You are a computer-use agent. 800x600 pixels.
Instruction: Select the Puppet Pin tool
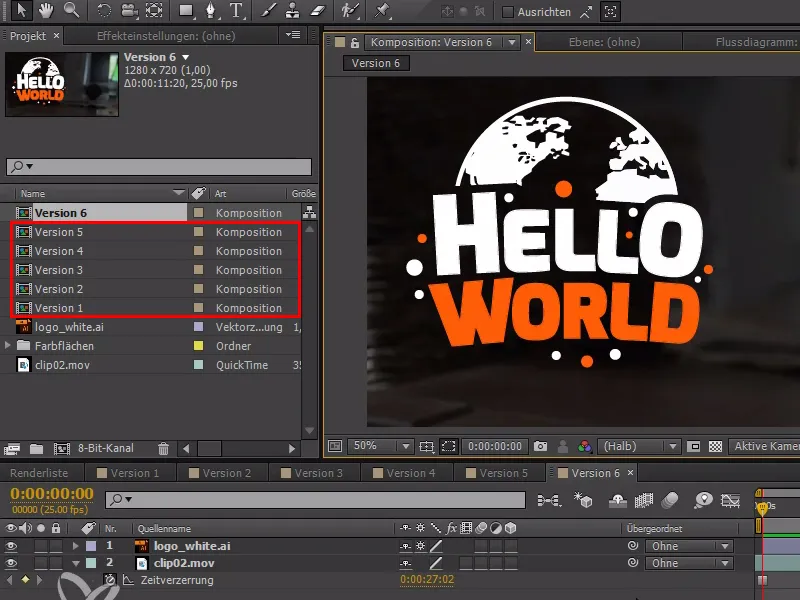coord(382,11)
